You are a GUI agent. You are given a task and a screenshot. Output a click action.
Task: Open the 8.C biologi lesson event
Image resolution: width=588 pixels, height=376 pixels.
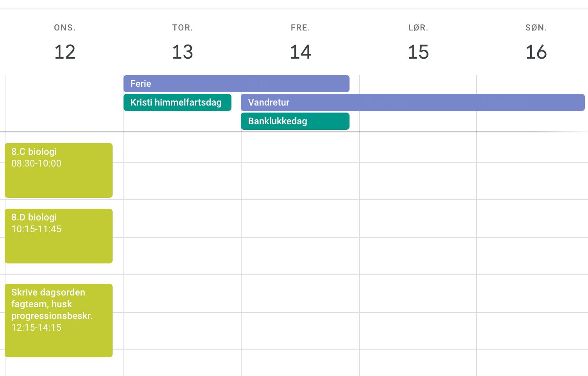(59, 170)
